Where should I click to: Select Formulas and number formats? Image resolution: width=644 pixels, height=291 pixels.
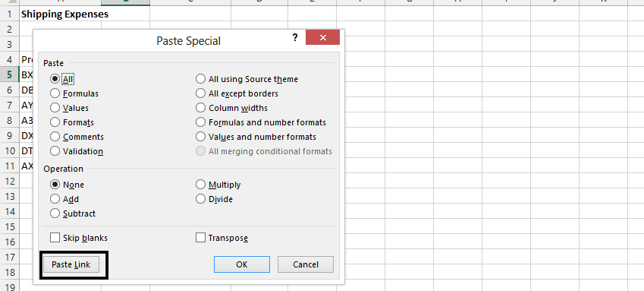(x=261, y=122)
